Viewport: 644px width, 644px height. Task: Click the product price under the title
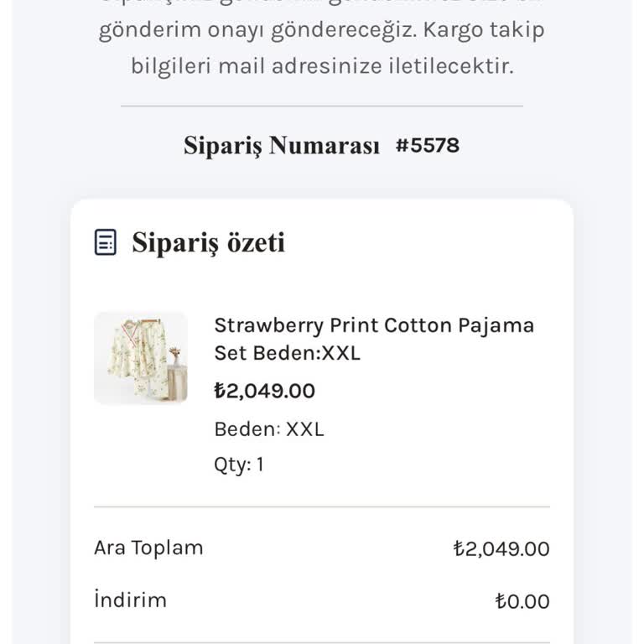pyautogui.click(x=264, y=391)
